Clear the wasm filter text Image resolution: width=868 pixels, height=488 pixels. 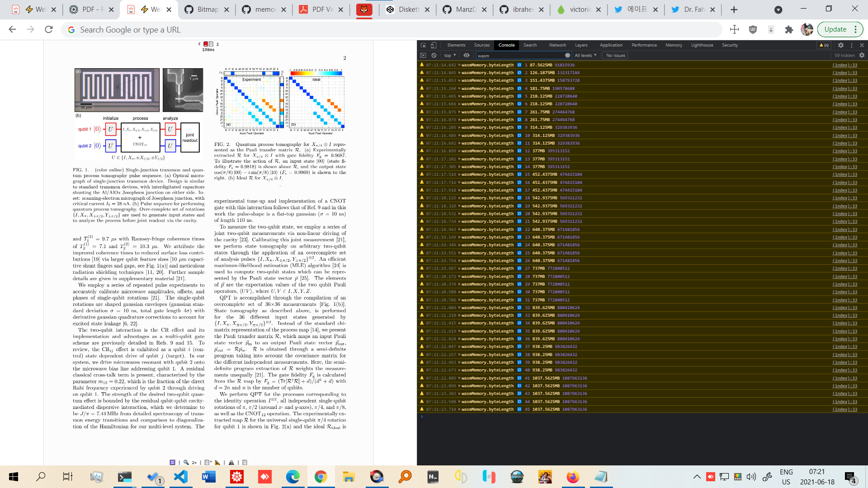(x=567, y=56)
